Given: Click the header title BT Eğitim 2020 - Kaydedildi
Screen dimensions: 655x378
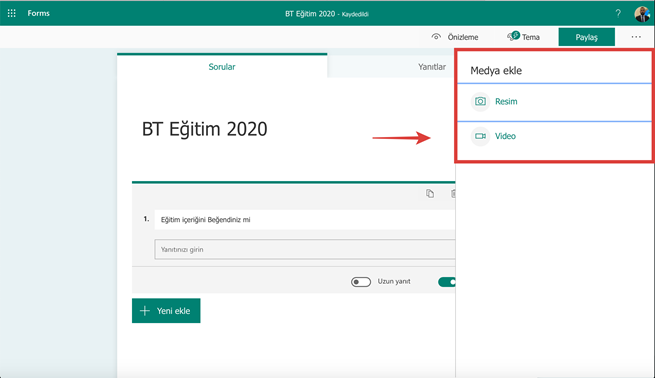Looking at the screenshot, I should 327,14.
